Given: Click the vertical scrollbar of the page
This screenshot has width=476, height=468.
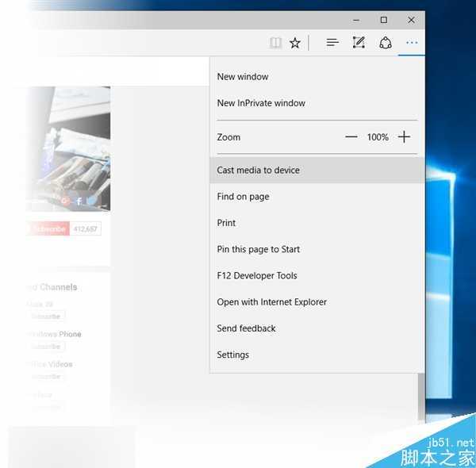Looking at the screenshot, I should [421, 396].
